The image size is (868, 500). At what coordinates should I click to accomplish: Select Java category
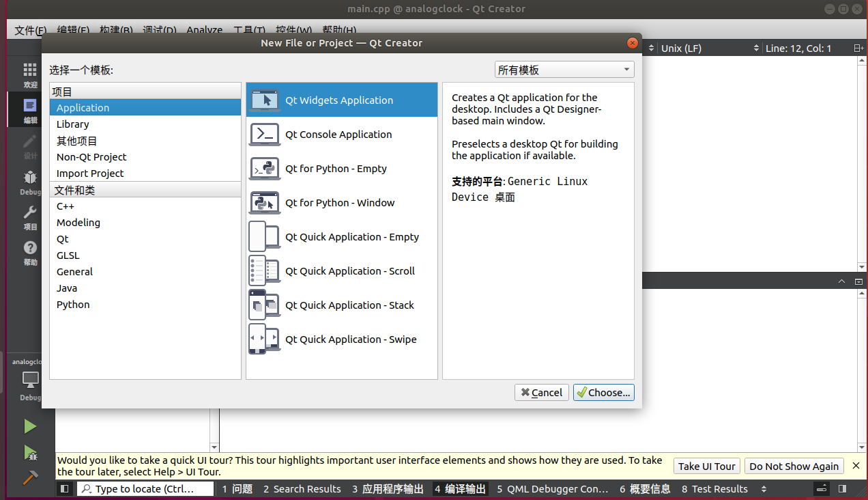pyautogui.click(x=145, y=288)
